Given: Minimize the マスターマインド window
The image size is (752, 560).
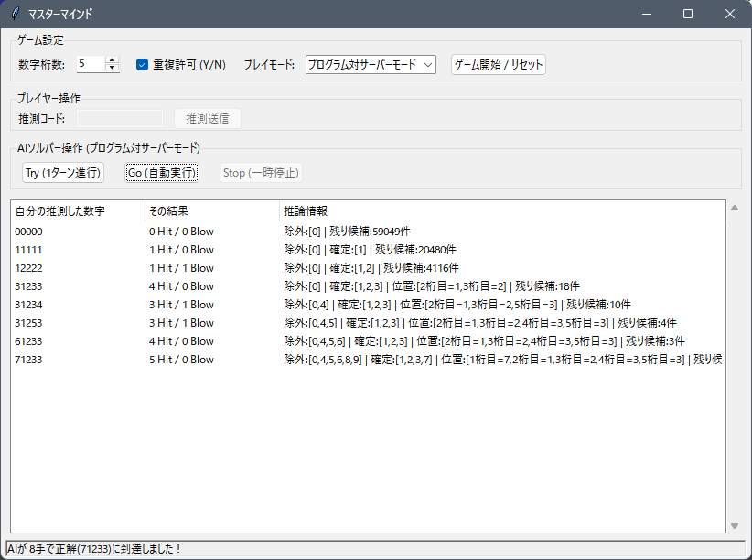Looking at the screenshot, I should [647, 14].
